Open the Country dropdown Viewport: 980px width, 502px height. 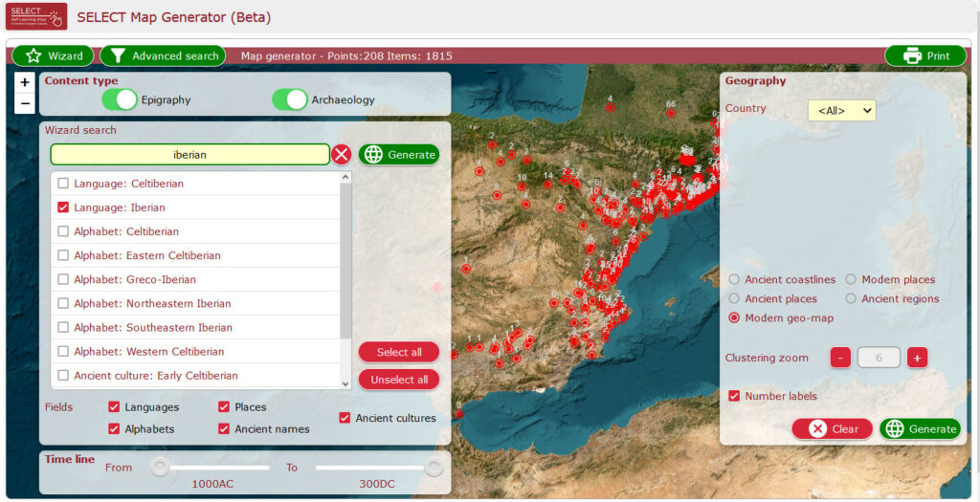841,110
